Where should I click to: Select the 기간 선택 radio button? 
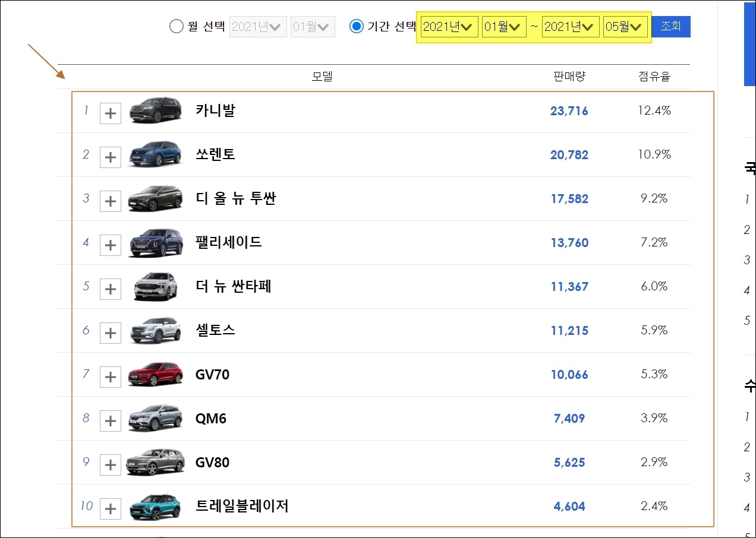357,27
